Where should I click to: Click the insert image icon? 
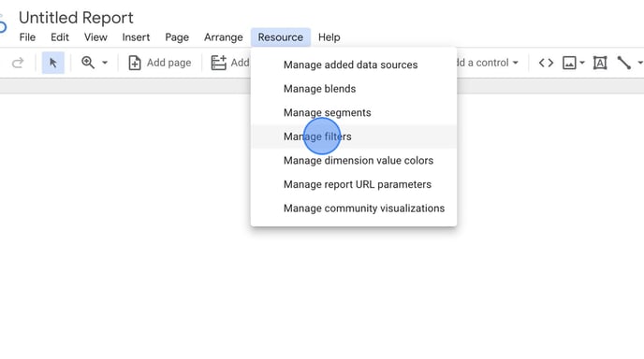tap(569, 63)
